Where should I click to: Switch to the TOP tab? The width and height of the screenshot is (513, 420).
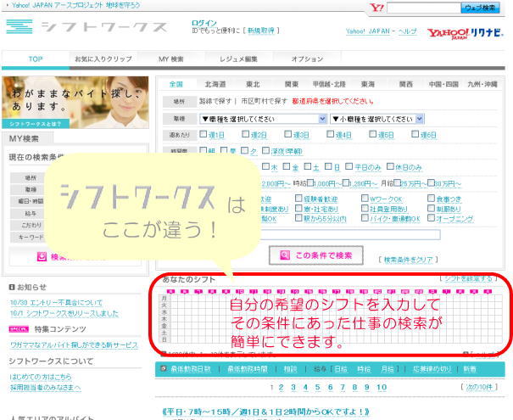click(x=36, y=59)
